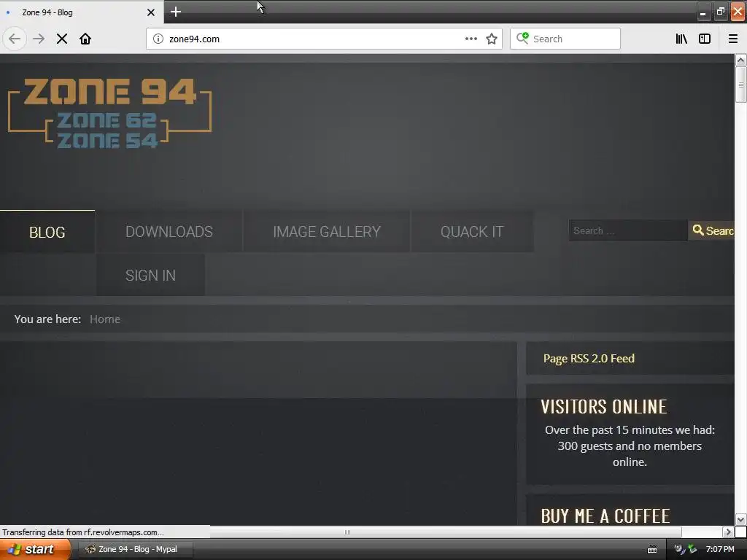
Task: Open the IMAGE GALLERY menu item
Action: tap(327, 232)
